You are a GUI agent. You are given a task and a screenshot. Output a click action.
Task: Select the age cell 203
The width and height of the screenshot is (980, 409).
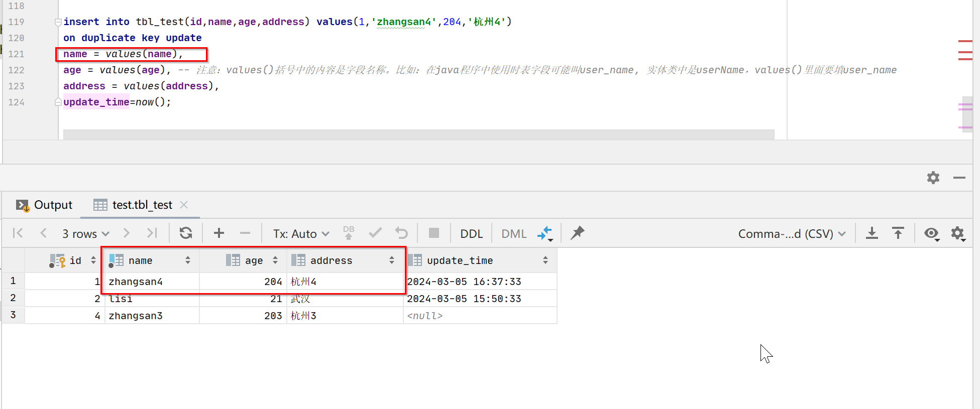(243, 316)
